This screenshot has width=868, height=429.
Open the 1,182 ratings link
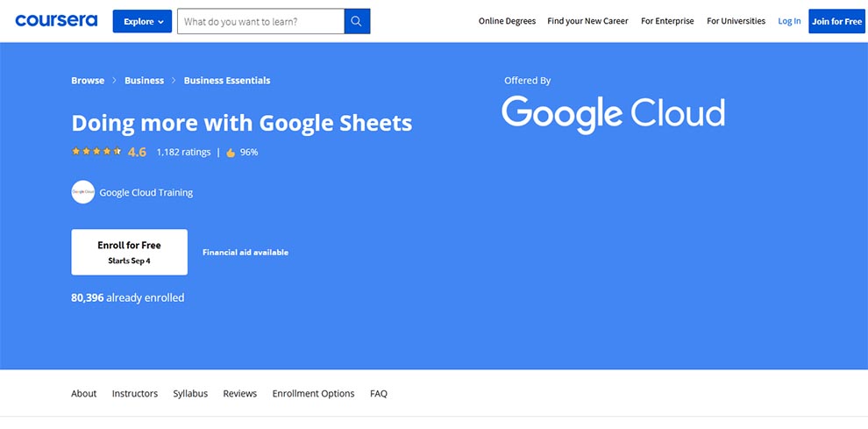point(183,152)
